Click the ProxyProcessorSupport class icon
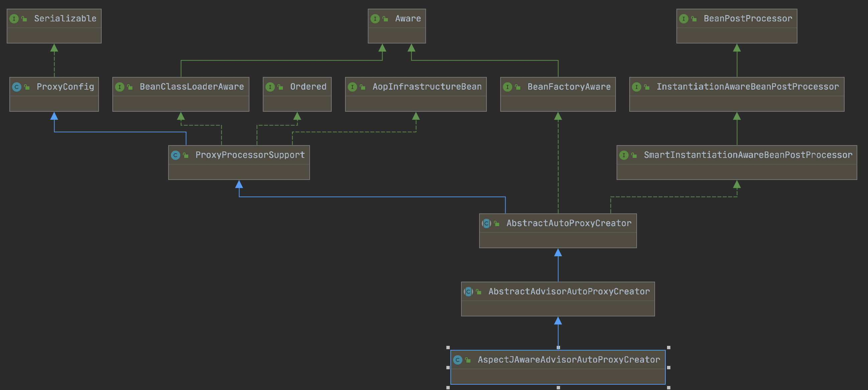Image resolution: width=868 pixels, height=390 pixels. click(176, 155)
